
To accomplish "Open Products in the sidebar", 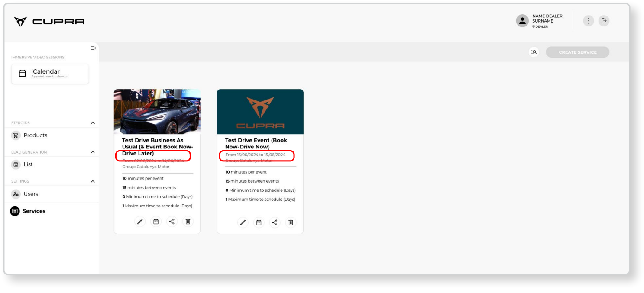I will pyautogui.click(x=35, y=135).
